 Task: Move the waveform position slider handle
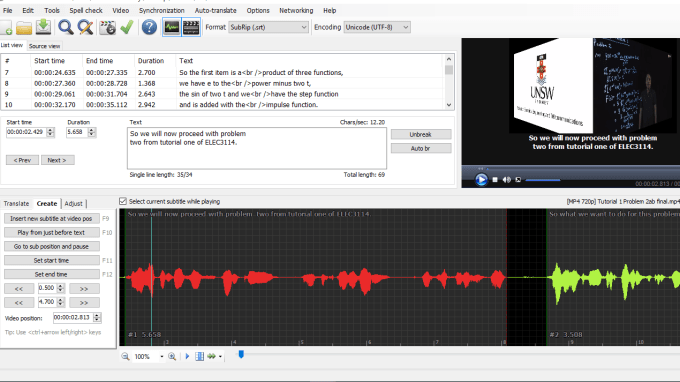pos(241,355)
